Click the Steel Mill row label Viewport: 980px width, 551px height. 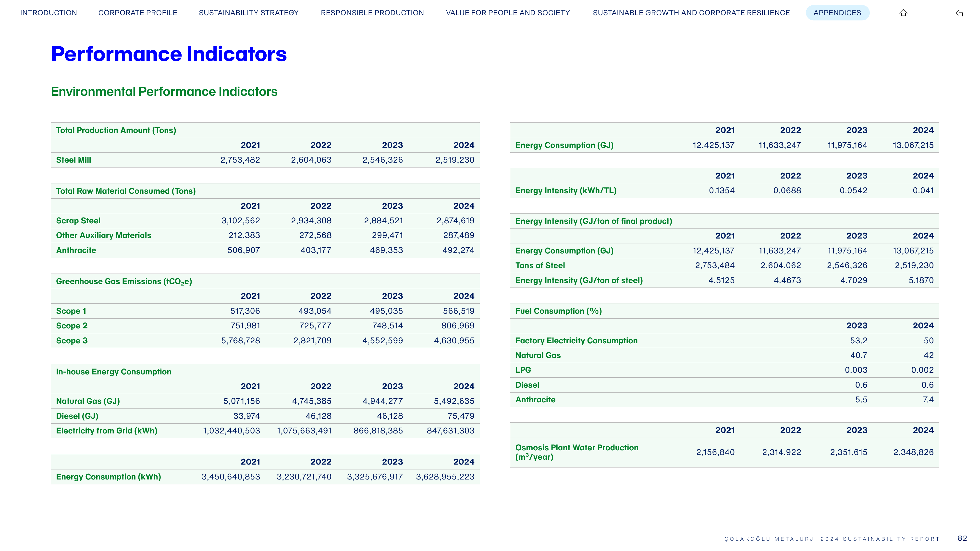[73, 160]
